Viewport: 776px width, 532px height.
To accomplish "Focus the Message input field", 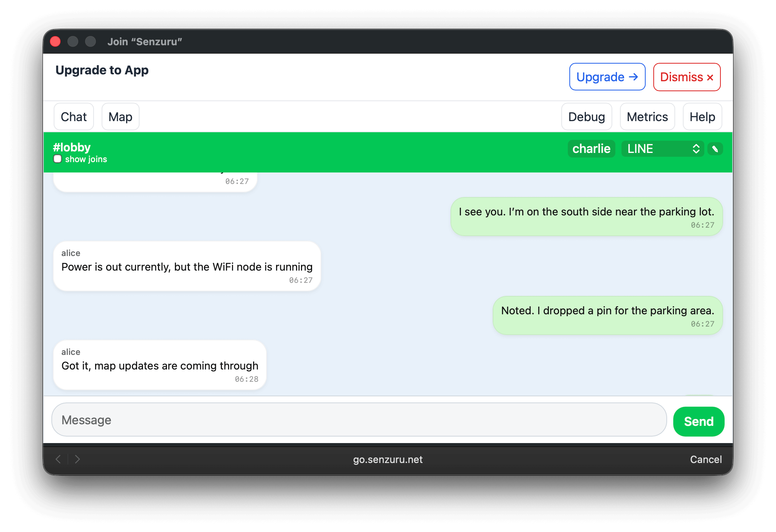I will point(359,420).
